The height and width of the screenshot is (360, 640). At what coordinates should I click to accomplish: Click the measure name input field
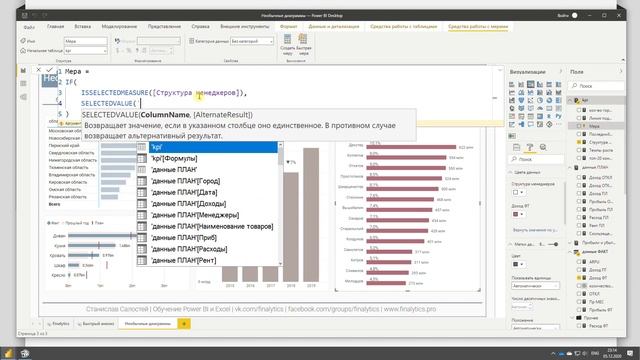(86, 41)
